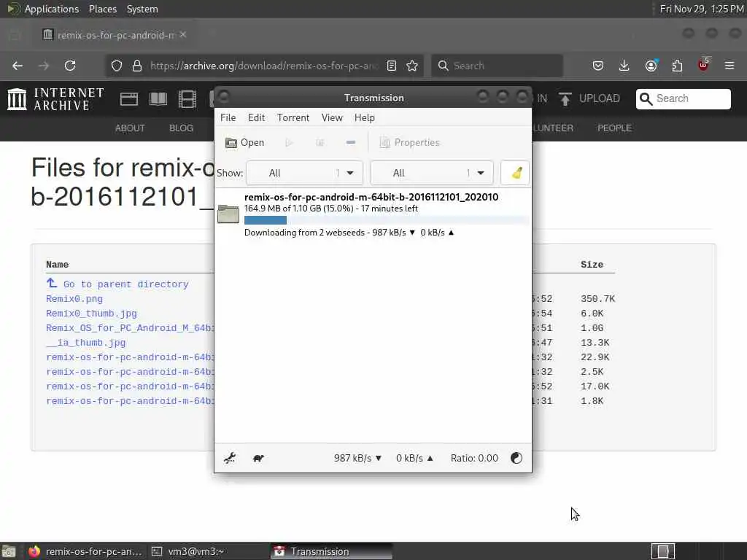Click the tracking protection shield icon

pos(117,66)
